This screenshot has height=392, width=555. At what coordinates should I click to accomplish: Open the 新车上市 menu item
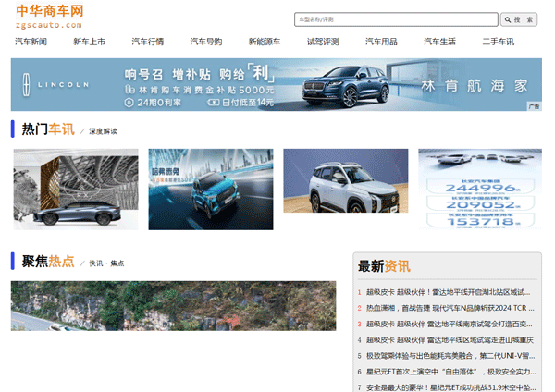[x=89, y=42]
